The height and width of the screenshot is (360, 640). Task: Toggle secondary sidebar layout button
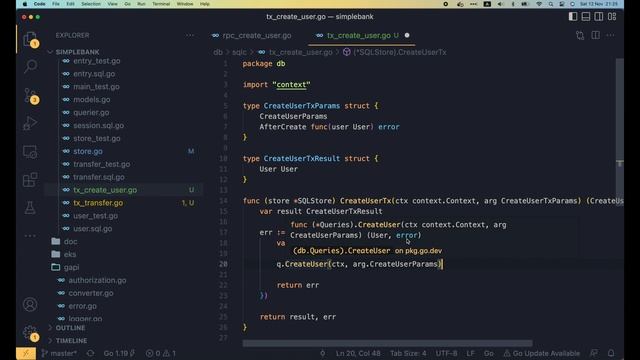pyautogui.click(x=599, y=17)
